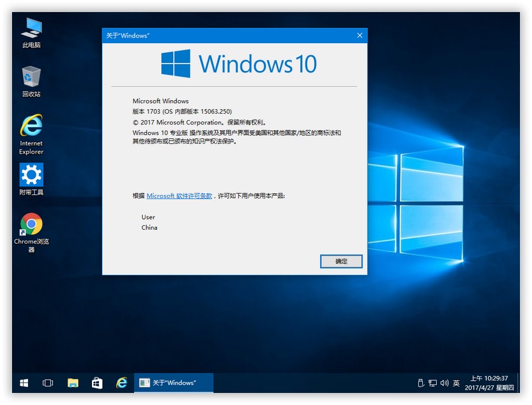
Task: Launch Internet Explorer from the taskbar
Action: pyautogui.click(x=121, y=383)
